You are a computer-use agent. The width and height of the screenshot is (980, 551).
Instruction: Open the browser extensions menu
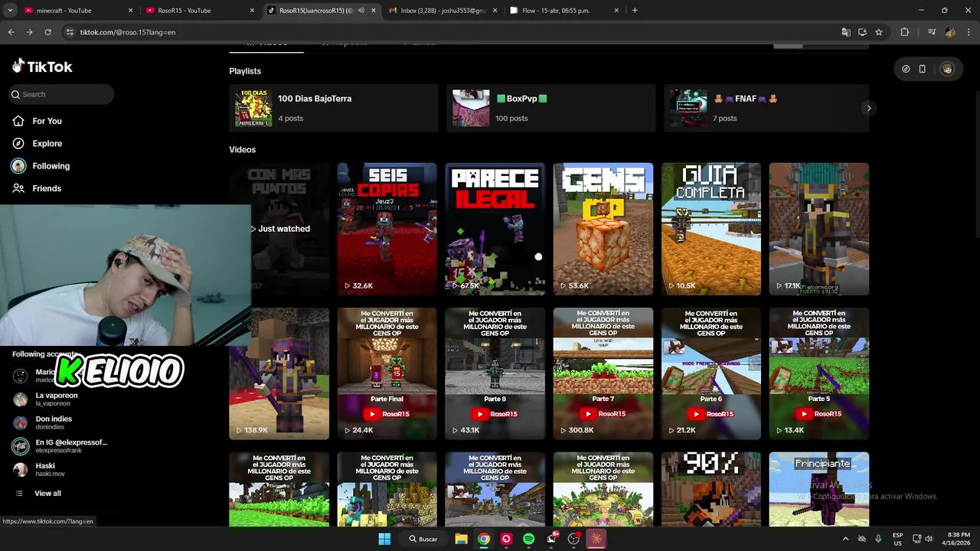(x=904, y=32)
